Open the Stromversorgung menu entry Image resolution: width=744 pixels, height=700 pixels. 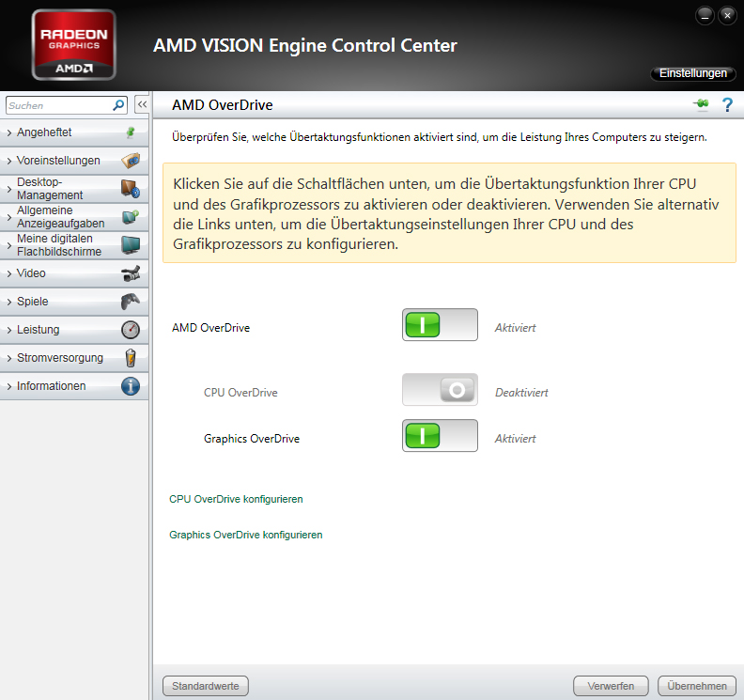[74, 358]
